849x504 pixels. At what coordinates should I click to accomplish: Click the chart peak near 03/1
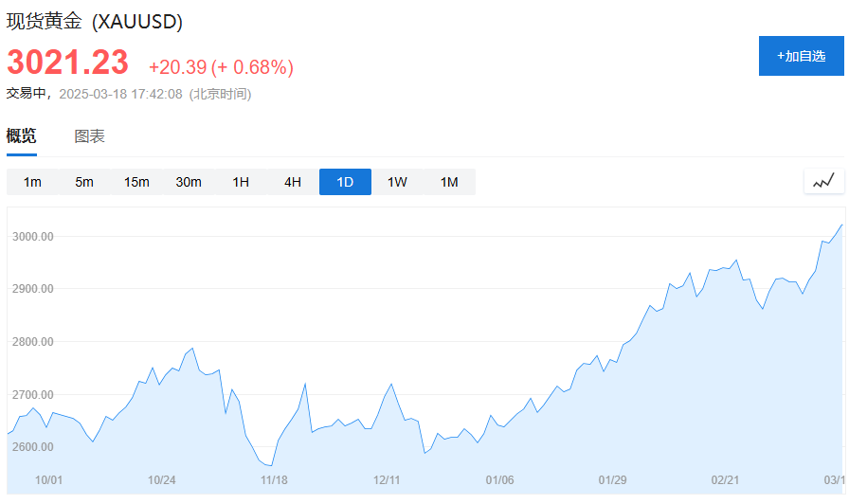click(841, 225)
